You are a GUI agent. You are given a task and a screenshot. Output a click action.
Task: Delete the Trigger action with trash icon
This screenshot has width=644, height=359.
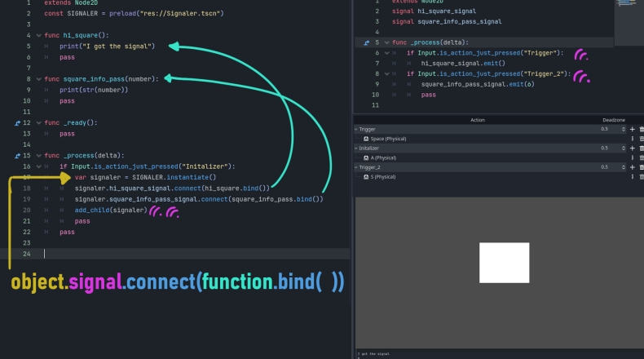pyautogui.click(x=642, y=129)
